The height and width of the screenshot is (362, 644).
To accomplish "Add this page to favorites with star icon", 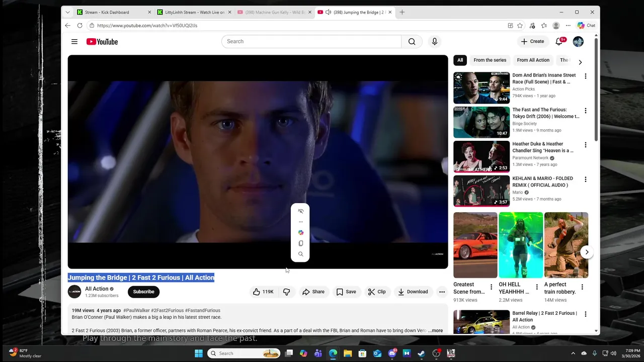I will [x=520, y=25].
